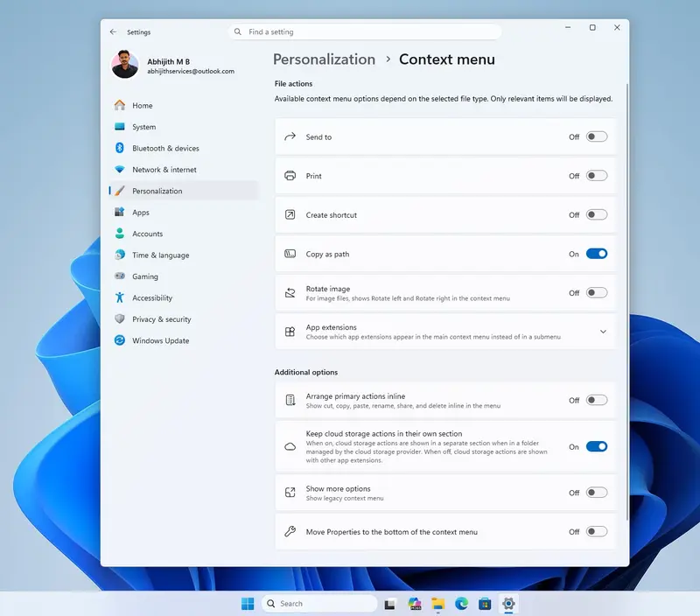Click the taskbar Search box
The height and width of the screenshot is (616, 700).
(319, 604)
